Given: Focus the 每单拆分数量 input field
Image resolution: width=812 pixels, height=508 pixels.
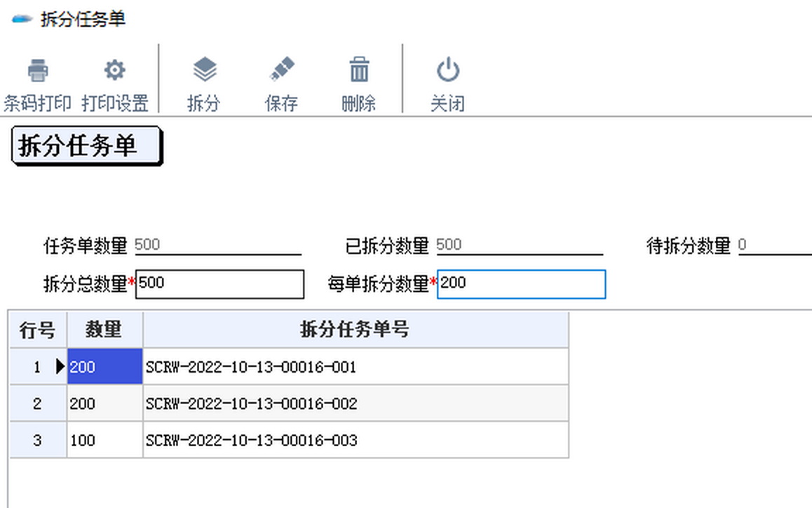Looking at the screenshot, I should point(521,284).
